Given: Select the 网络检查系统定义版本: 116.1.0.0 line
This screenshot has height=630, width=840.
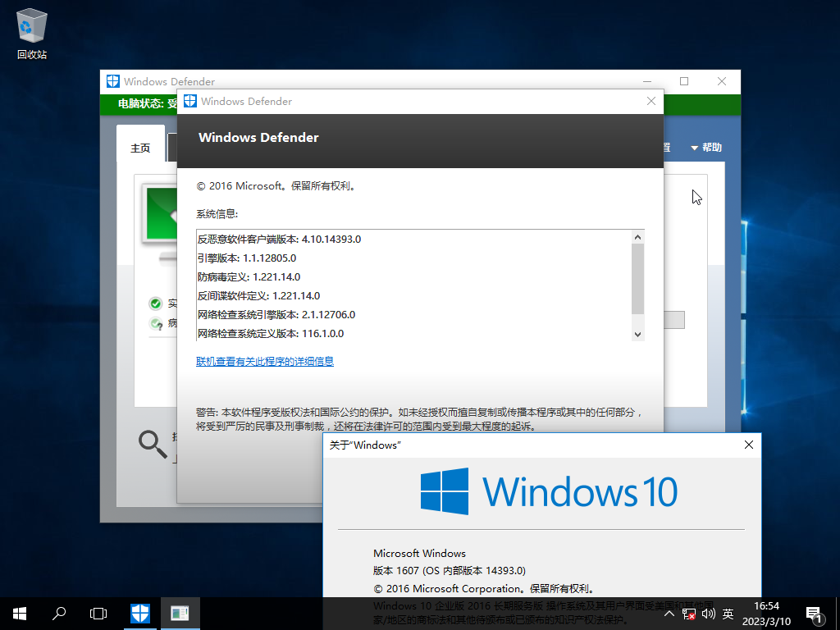Looking at the screenshot, I should point(271,333).
